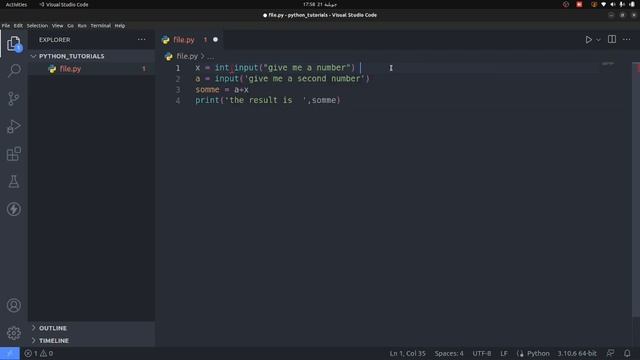Click line 2 with 'give me a second number'

click(x=282, y=78)
